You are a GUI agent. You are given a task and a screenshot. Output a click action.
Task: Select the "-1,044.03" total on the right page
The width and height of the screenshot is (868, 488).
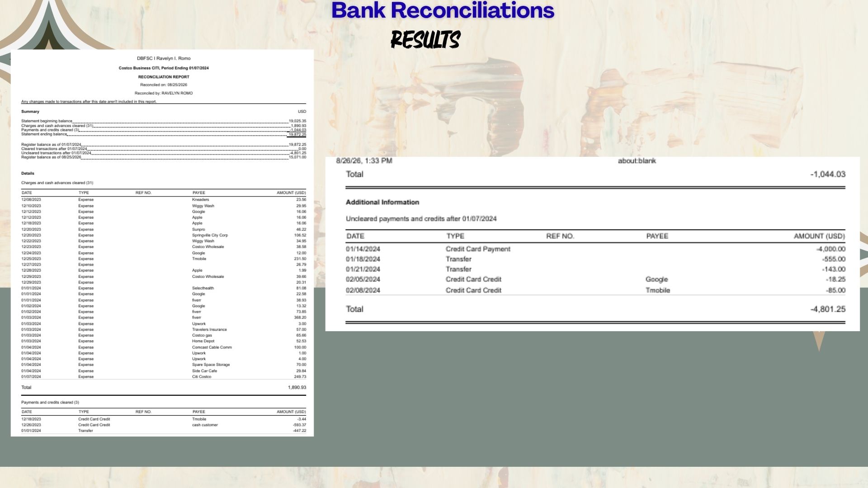click(828, 174)
